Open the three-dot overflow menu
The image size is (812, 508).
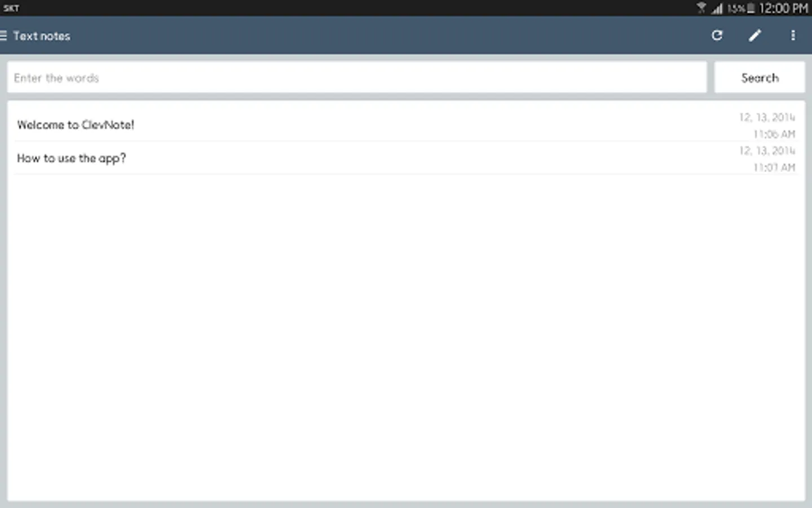tap(793, 36)
